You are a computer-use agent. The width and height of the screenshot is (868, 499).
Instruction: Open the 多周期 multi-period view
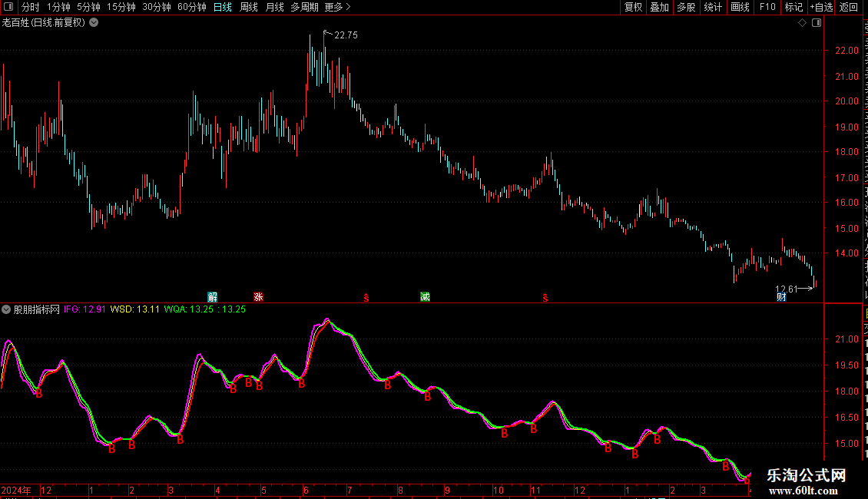coord(304,7)
